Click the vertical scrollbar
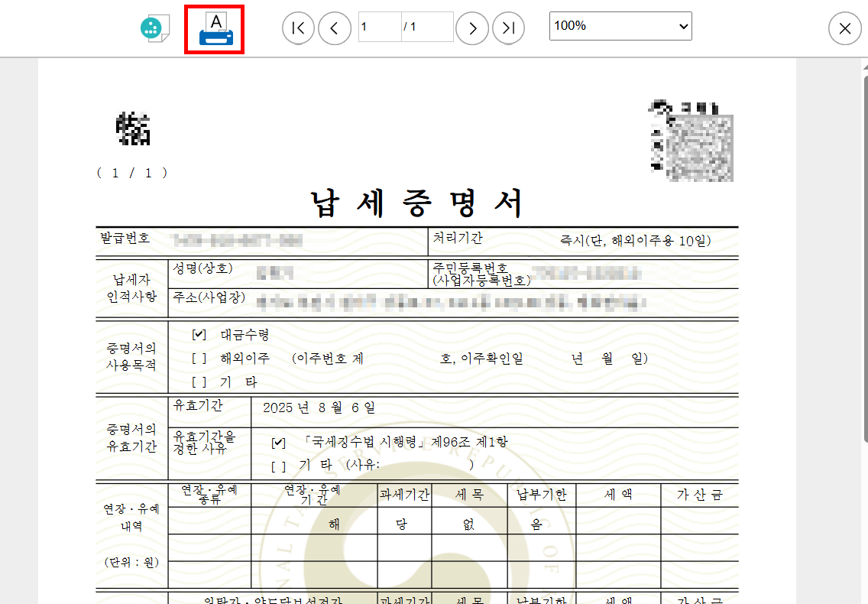The width and height of the screenshot is (868, 604). pyautogui.click(x=865, y=258)
